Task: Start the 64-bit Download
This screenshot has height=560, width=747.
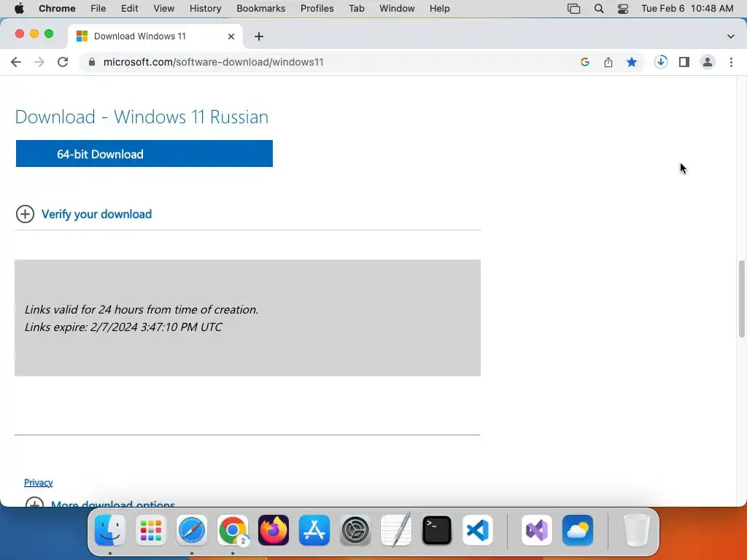Action: [144, 154]
